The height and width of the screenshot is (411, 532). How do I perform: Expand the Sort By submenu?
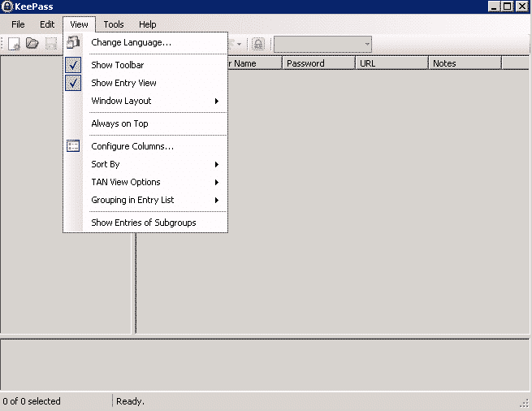[145, 164]
